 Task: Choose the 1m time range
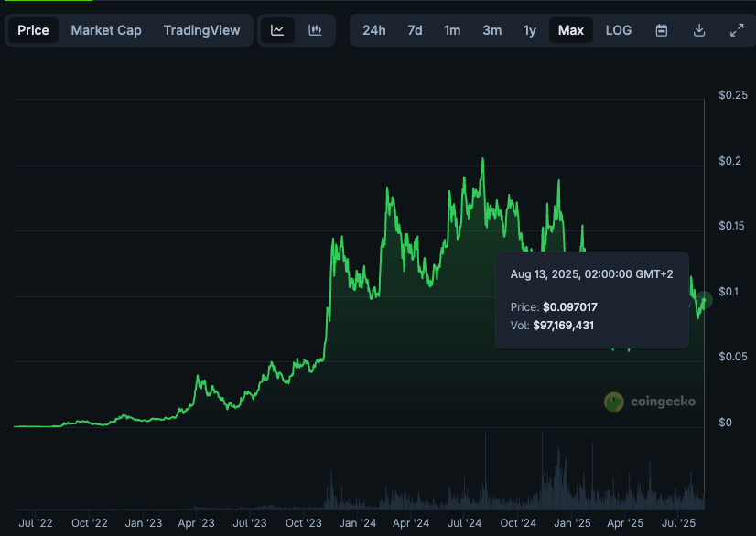[452, 30]
